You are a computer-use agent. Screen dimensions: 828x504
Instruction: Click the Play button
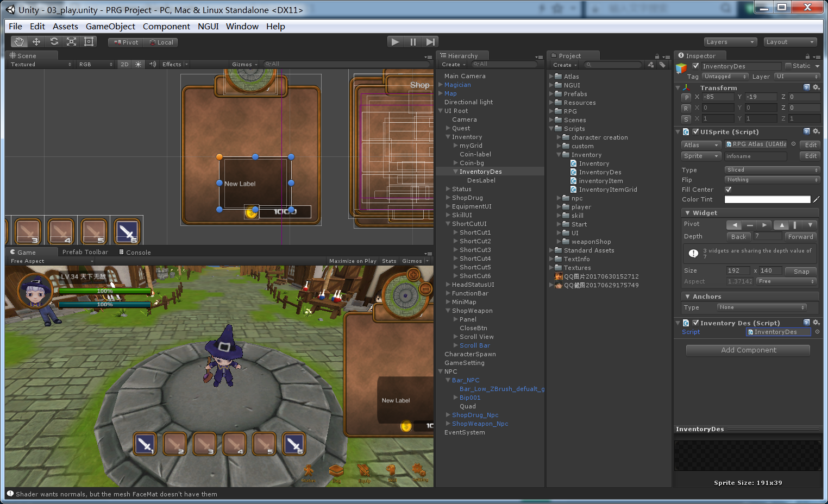click(396, 42)
